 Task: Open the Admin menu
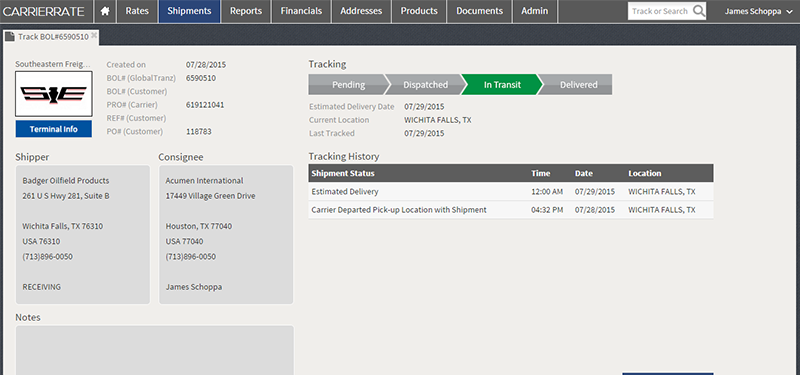(x=535, y=11)
